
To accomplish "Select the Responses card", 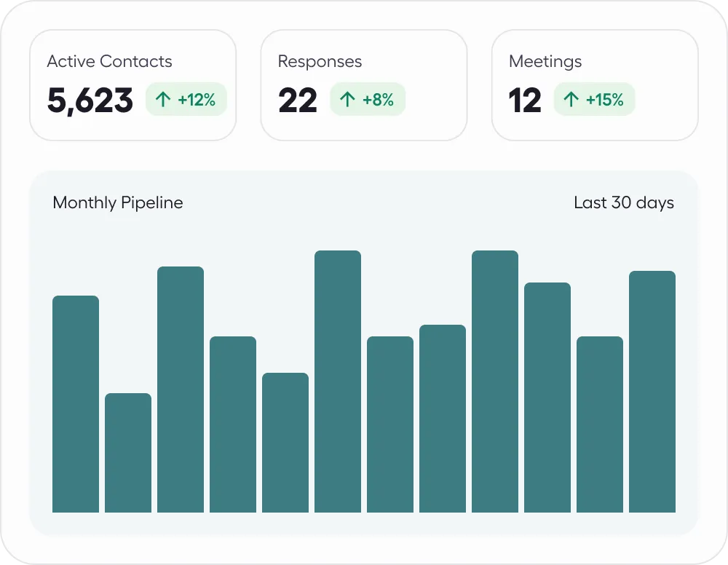I will (x=364, y=84).
